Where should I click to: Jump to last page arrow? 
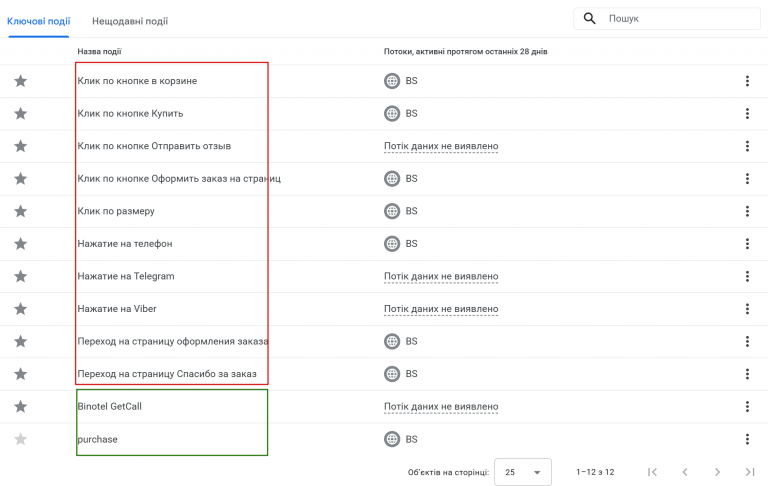pos(749,472)
